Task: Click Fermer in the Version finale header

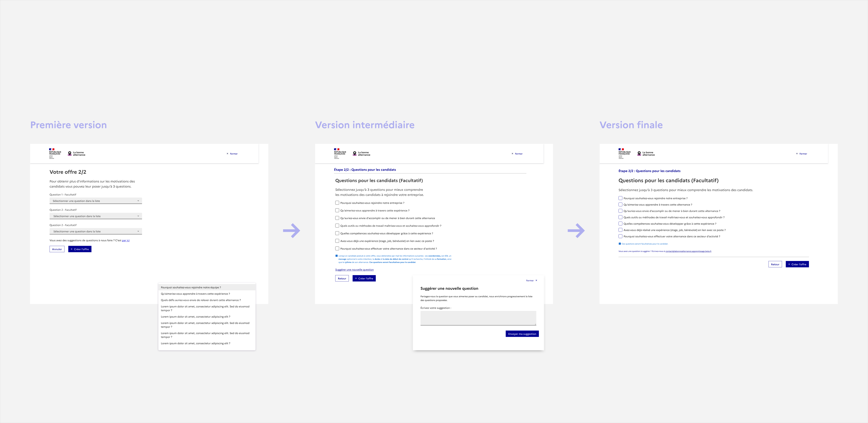Action: pos(801,154)
